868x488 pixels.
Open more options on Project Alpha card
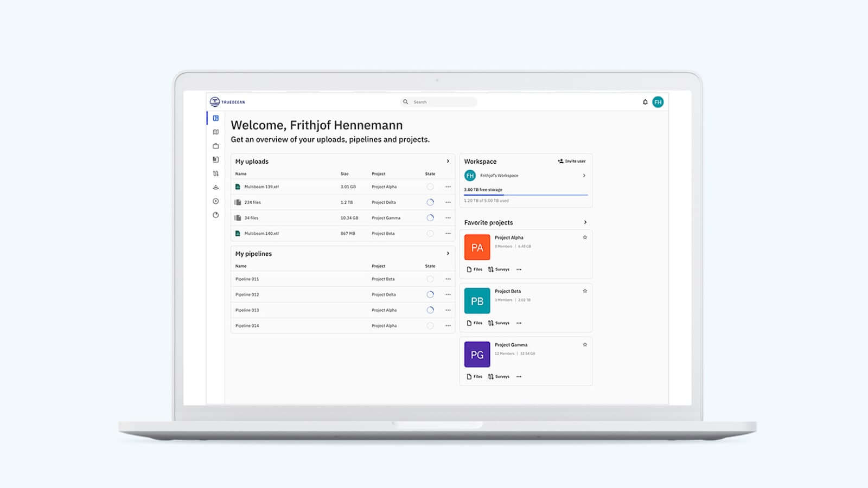(x=519, y=269)
